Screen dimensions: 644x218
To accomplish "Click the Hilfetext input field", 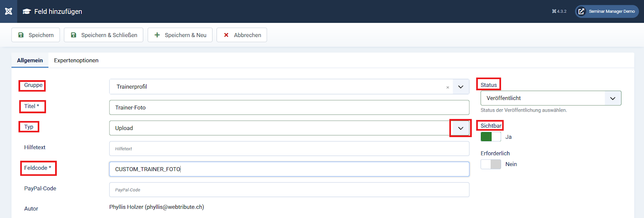I will coord(289,149).
